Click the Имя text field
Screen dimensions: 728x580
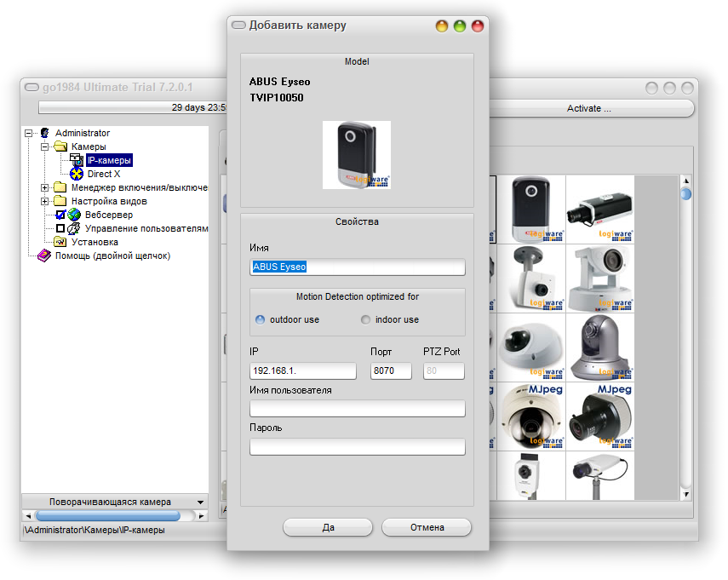coord(357,267)
